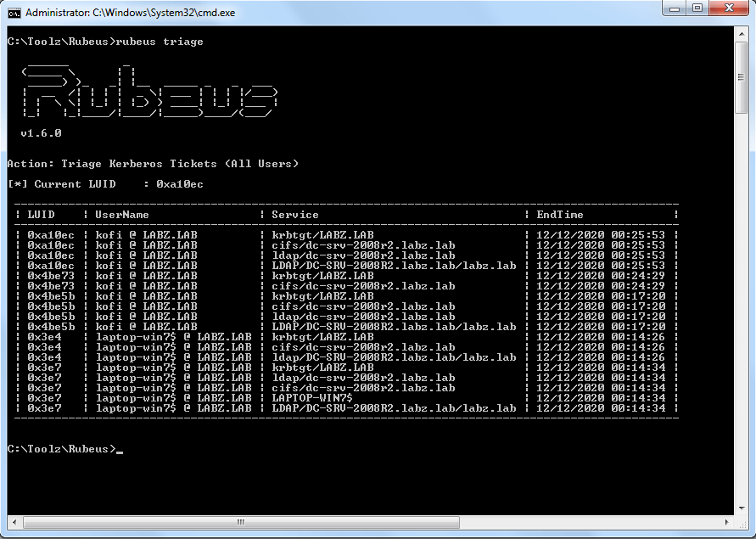The width and height of the screenshot is (756, 539).
Task: Click end time '12/12/2020 00:24:29' of krbtgt row
Action: [x=601, y=276]
